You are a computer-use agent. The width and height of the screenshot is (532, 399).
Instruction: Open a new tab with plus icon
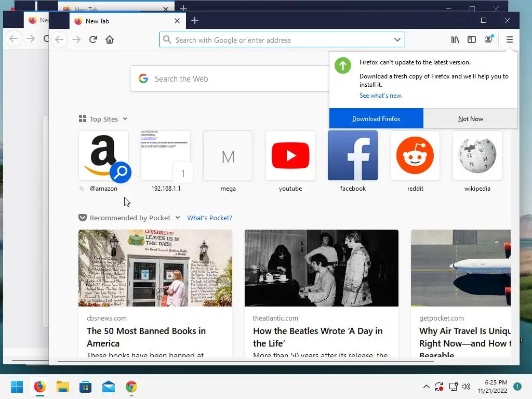pos(195,20)
